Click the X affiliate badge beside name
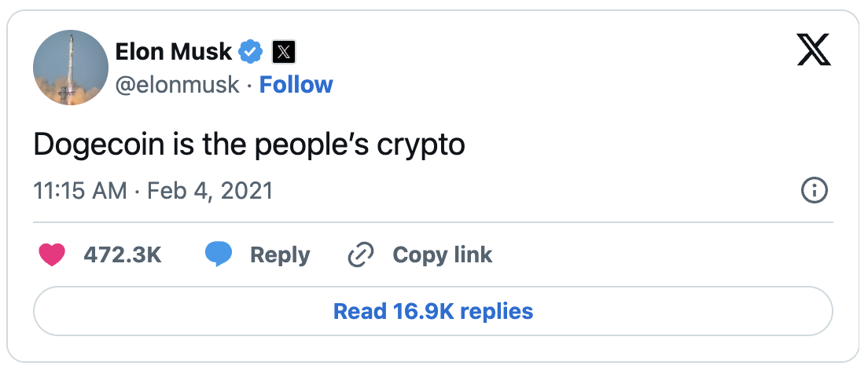This screenshot has height=377, width=868. tap(283, 52)
